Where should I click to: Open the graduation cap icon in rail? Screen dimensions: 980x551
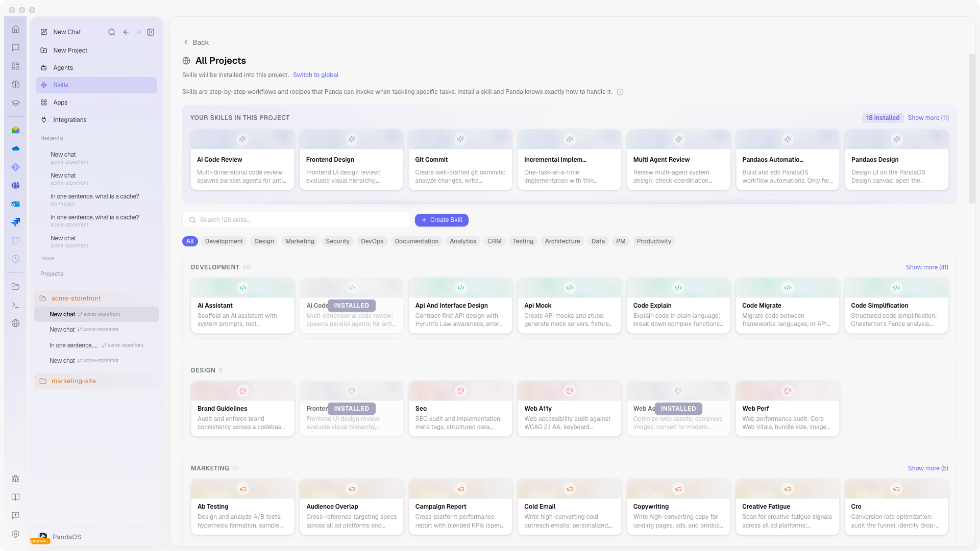point(15,103)
